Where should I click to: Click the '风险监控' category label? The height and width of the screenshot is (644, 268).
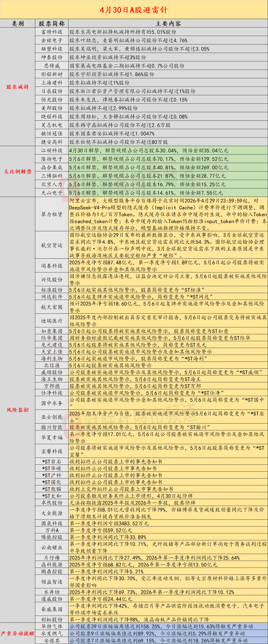tap(17, 410)
